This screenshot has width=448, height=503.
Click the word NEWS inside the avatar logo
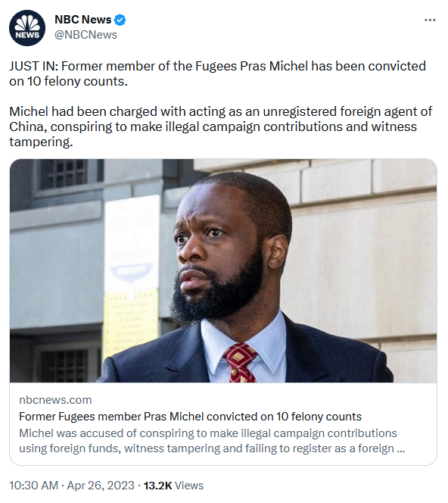point(27,35)
